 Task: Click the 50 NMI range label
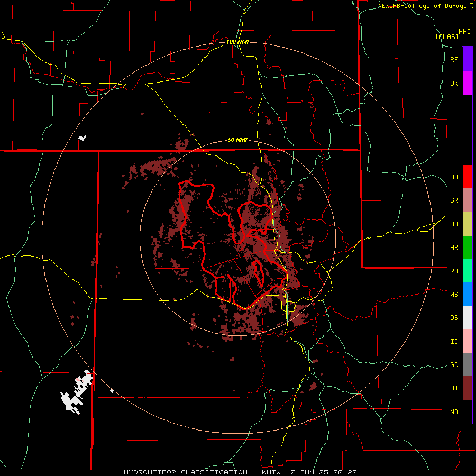[237, 140]
